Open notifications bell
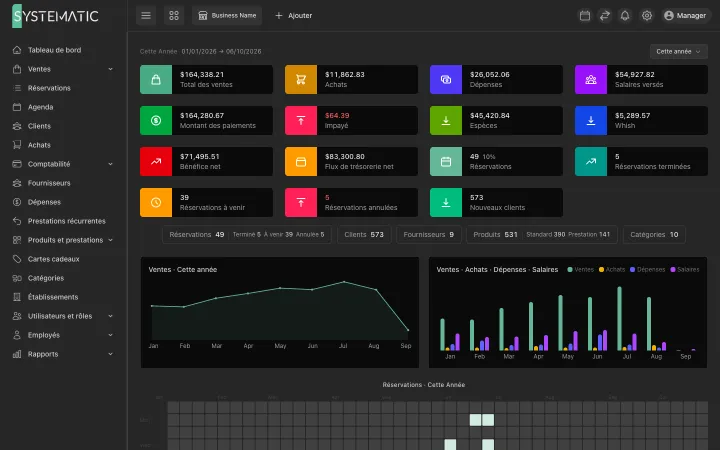 pyautogui.click(x=625, y=16)
